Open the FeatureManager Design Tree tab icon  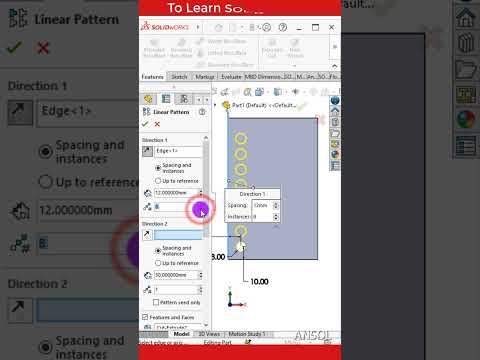148,99
